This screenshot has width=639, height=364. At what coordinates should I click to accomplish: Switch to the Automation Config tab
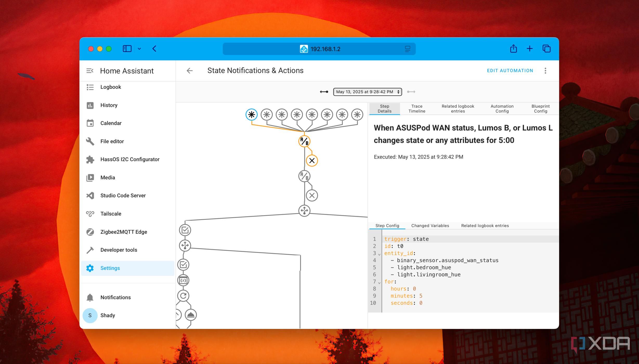point(502,109)
